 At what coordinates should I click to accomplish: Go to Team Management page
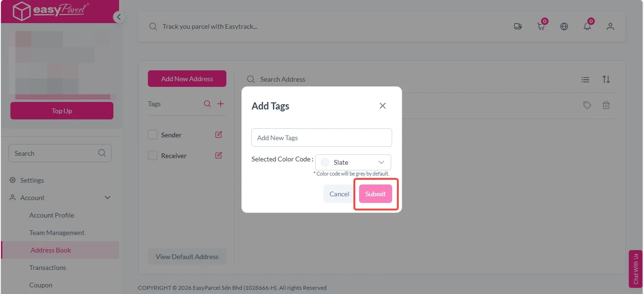[x=57, y=233]
